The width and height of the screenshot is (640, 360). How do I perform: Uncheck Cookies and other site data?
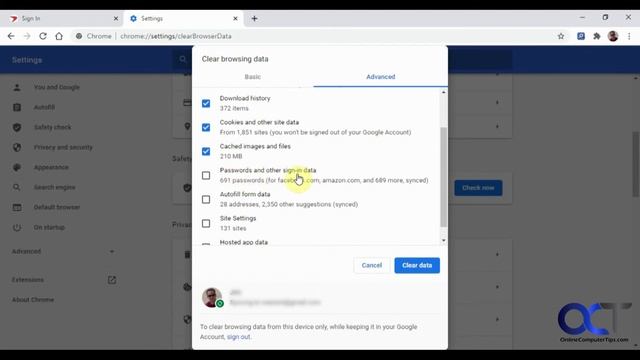(x=206, y=127)
